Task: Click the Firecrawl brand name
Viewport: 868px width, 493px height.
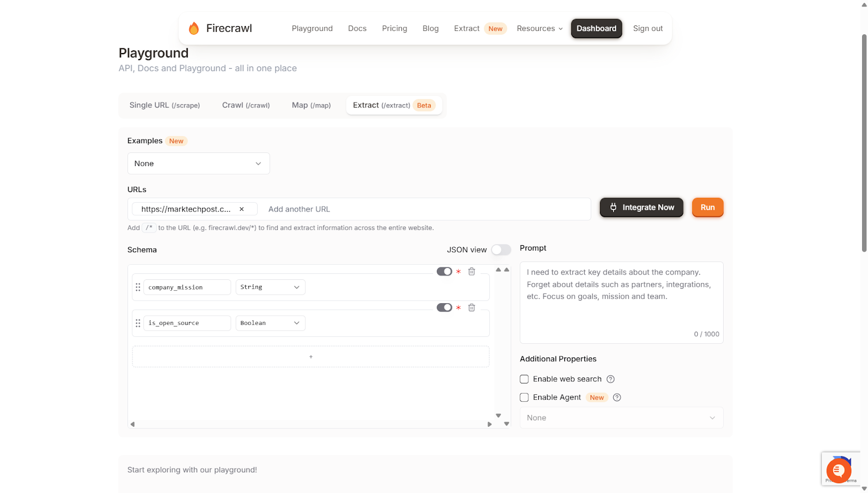Action: coord(229,28)
